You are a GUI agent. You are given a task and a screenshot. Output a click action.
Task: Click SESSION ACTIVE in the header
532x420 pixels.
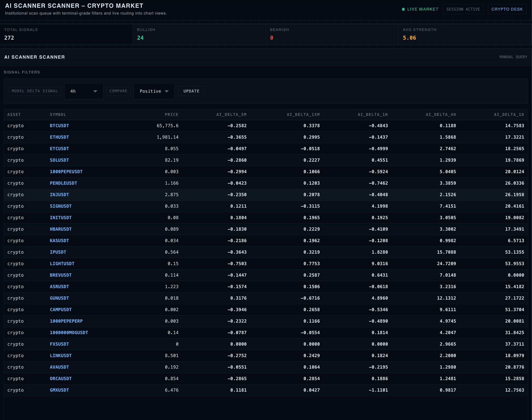coord(463,9)
